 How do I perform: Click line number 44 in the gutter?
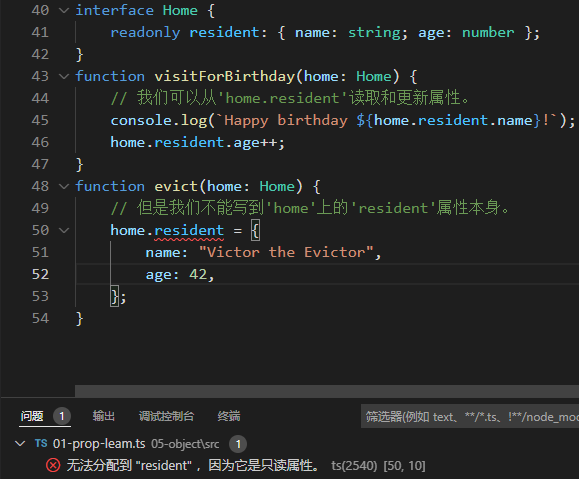(x=40, y=98)
